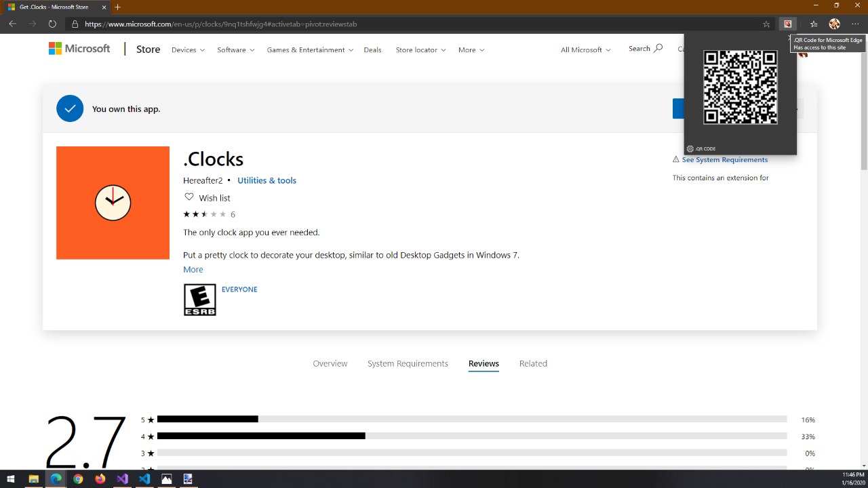Open a new browser tab
This screenshot has width=868, height=488.
pyautogui.click(x=117, y=7)
